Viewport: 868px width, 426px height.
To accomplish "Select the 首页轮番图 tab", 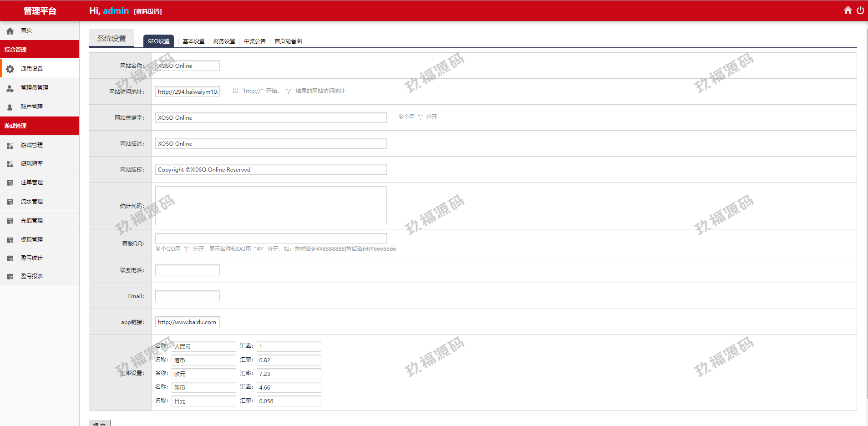I will click(x=288, y=41).
